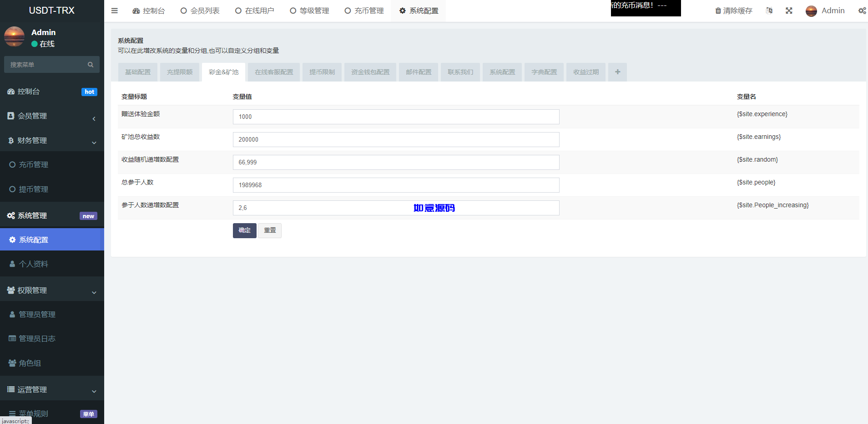Select the 系统配置 top tab
The width and height of the screenshot is (868, 424).
pyautogui.click(x=419, y=10)
